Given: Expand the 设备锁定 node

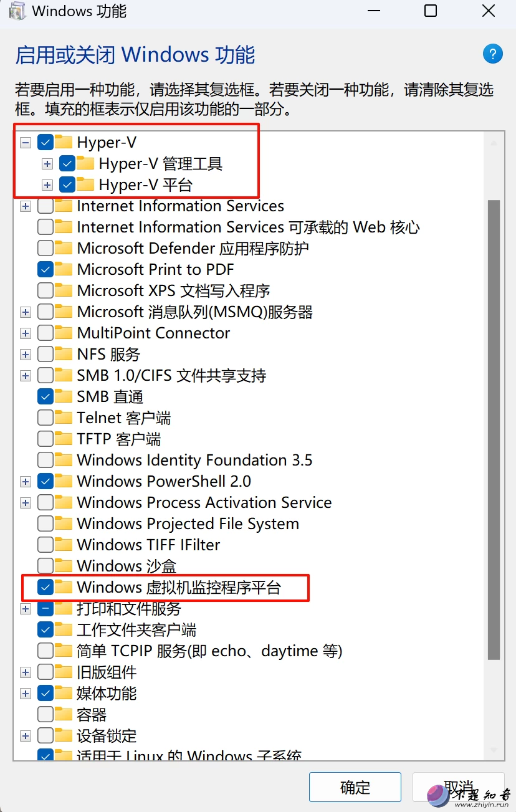Looking at the screenshot, I should 26,736.
